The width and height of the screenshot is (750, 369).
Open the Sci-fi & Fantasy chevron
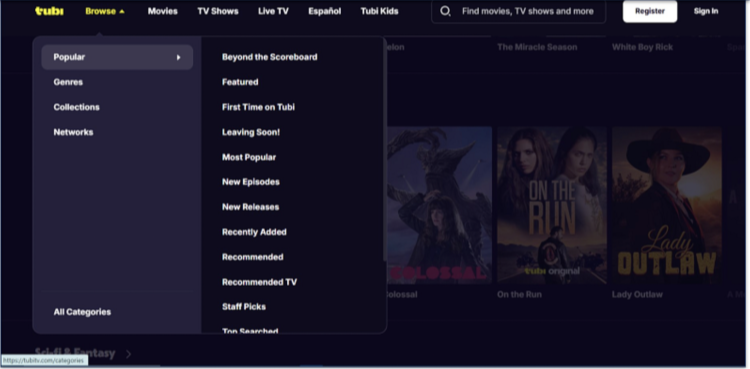click(x=128, y=354)
